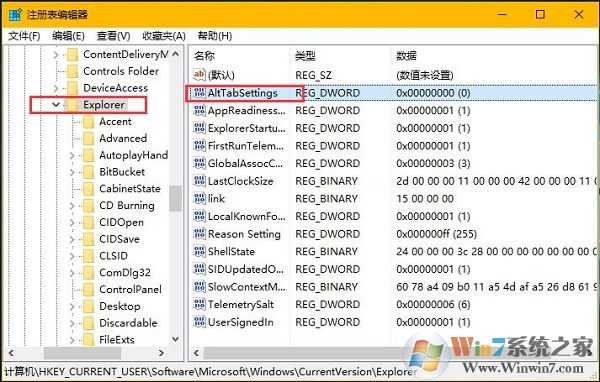600x382 pixels.
Task: Click the 0x000000ff (255) data cell
Action: (x=436, y=234)
